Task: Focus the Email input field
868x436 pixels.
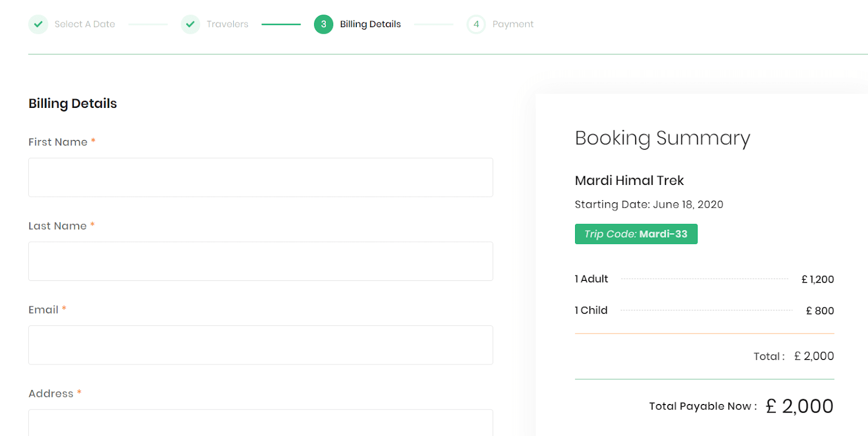Action: point(260,345)
